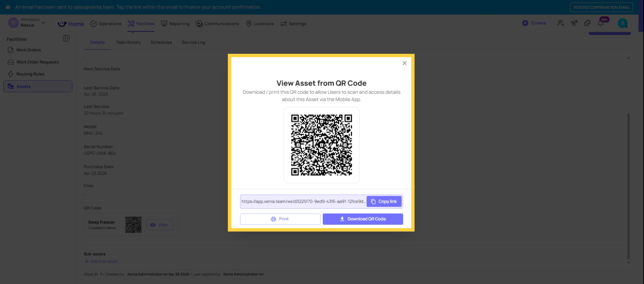Click the workspace avatar N
644x284 pixels.
click(13, 23)
